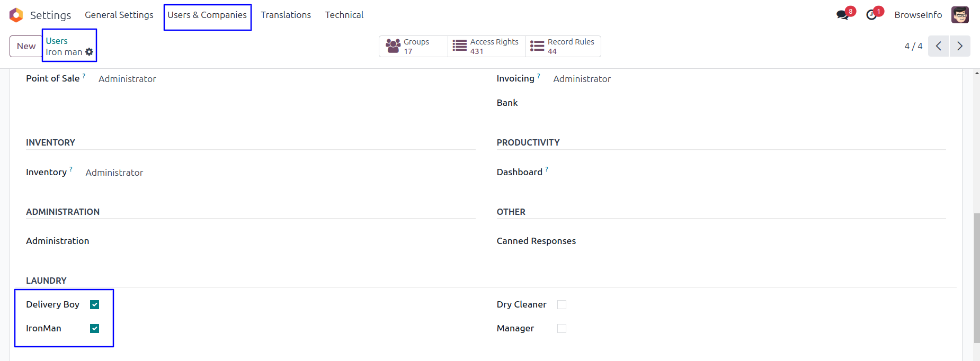Open the Technical menu
The width and height of the screenshot is (980, 361).
(344, 15)
